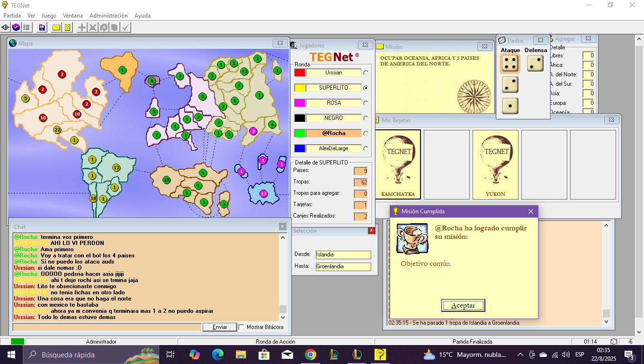Click the green 1-troop marker on Groenlandia
644x364 pixels.
(x=123, y=70)
